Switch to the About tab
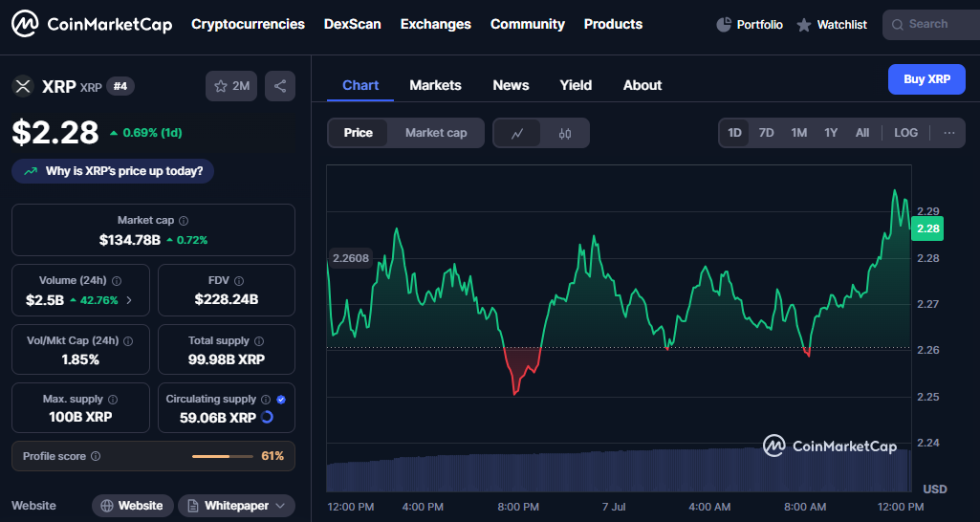Screen dimensions: 980x522 (642, 85)
